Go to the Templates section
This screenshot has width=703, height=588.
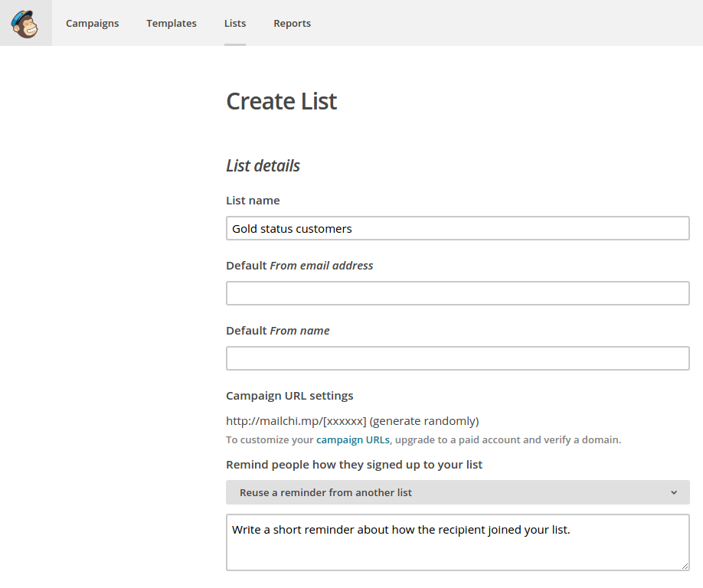click(172, 23)
